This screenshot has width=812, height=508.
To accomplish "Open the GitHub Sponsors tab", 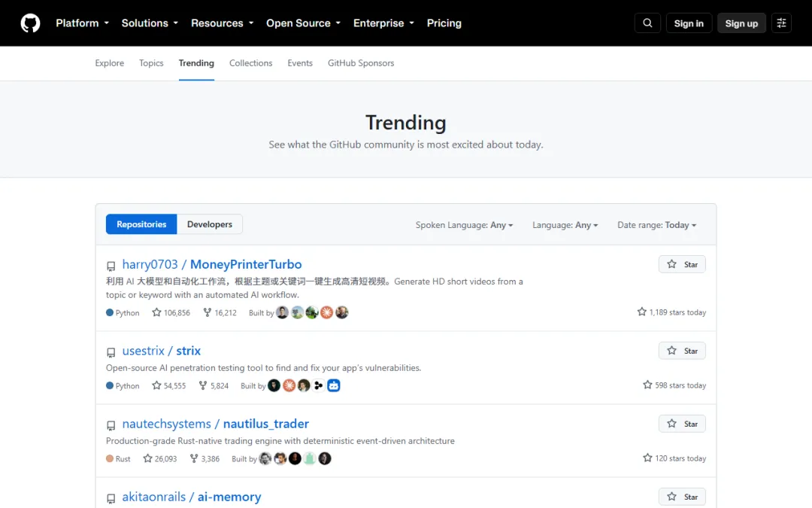I will (x=361, y=63).
